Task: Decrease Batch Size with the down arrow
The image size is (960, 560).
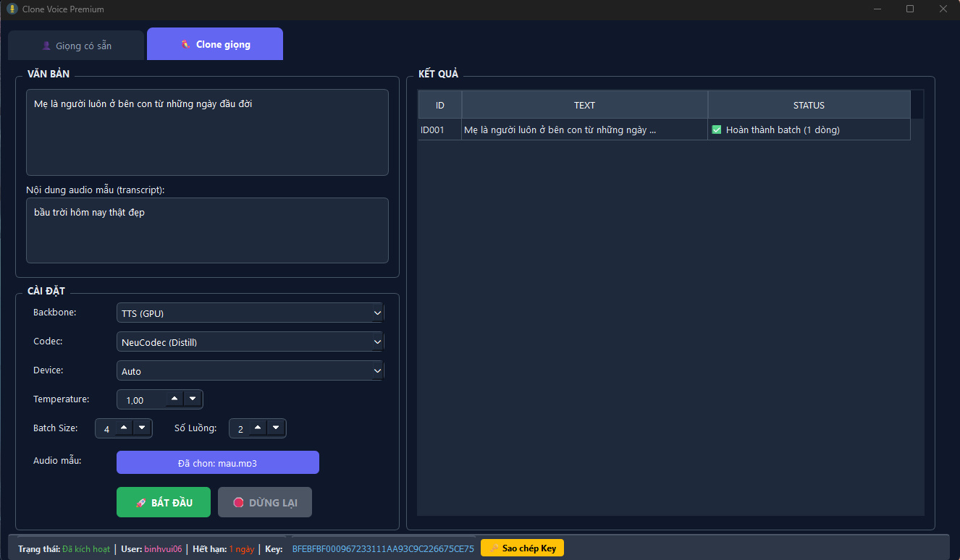Action: coord(142,428)
